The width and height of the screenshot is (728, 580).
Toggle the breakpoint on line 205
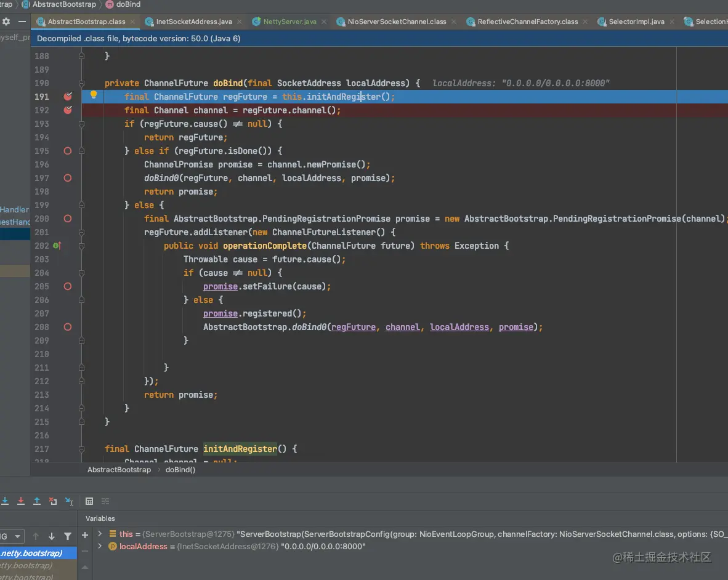[68, 286]
